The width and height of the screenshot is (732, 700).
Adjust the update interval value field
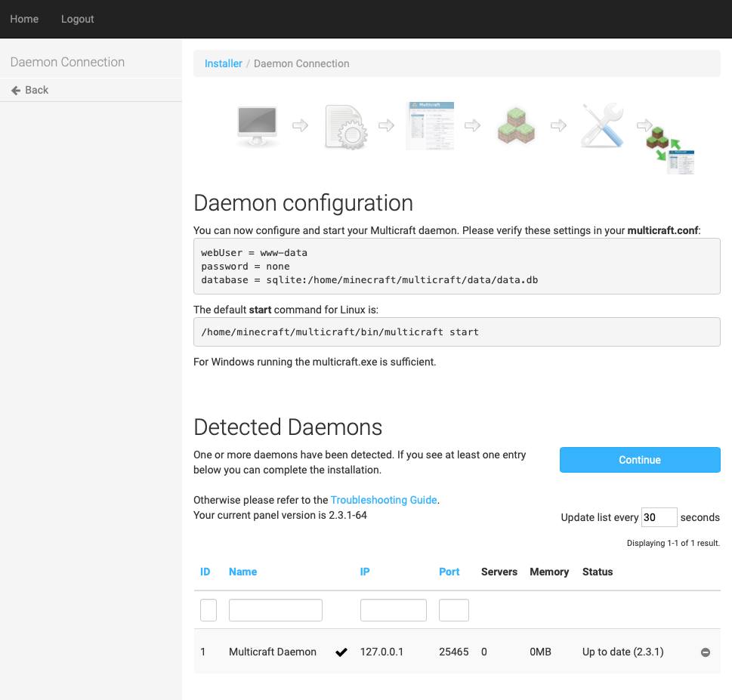[659, 517]
